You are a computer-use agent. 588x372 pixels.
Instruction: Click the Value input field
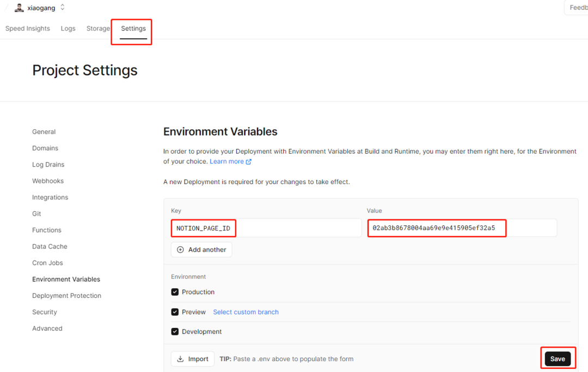pos(462,228)
